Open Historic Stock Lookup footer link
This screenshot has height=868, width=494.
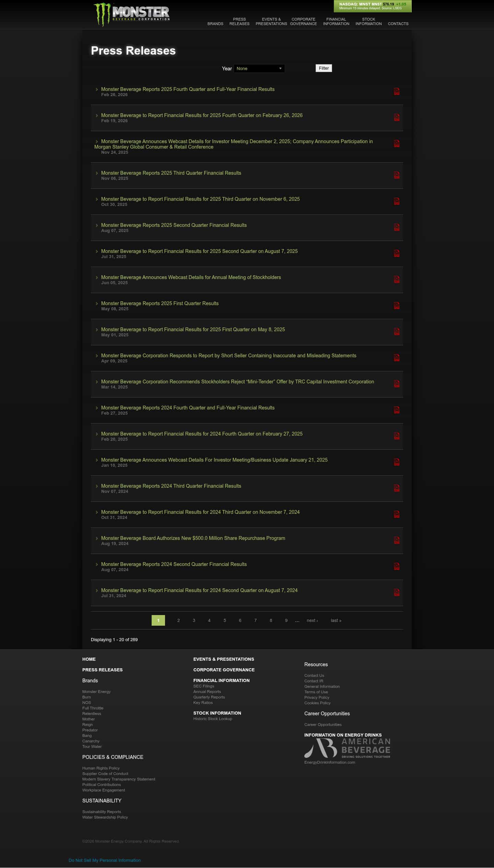click(213, 719)
